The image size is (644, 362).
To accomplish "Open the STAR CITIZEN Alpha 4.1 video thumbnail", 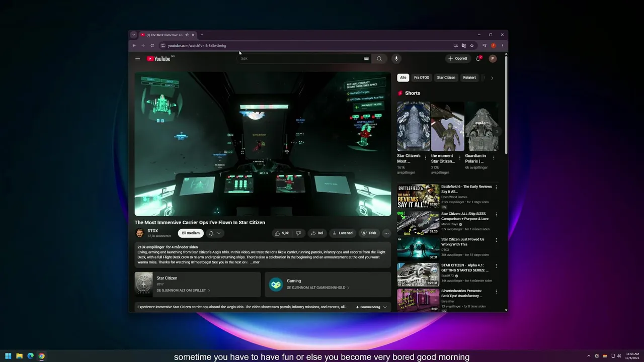I will click(418, 274).
